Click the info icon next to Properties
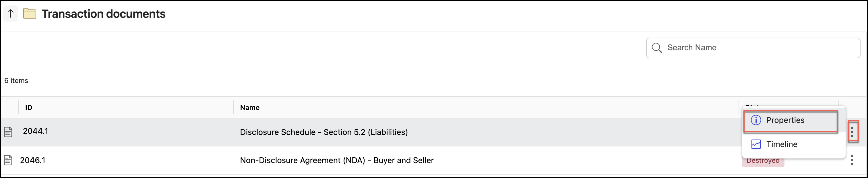This screenshot has width=868, height=178. pyautogui.click(x=756, y=120)
